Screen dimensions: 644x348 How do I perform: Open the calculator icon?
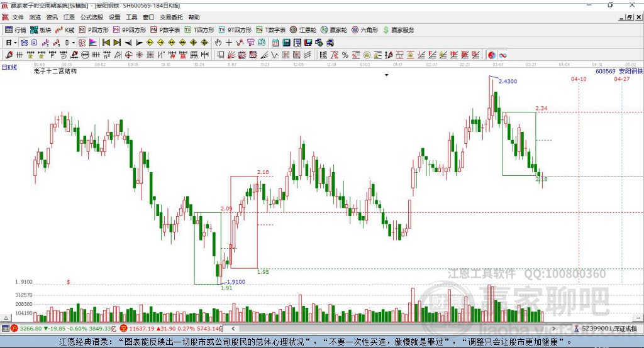point(286,43)
